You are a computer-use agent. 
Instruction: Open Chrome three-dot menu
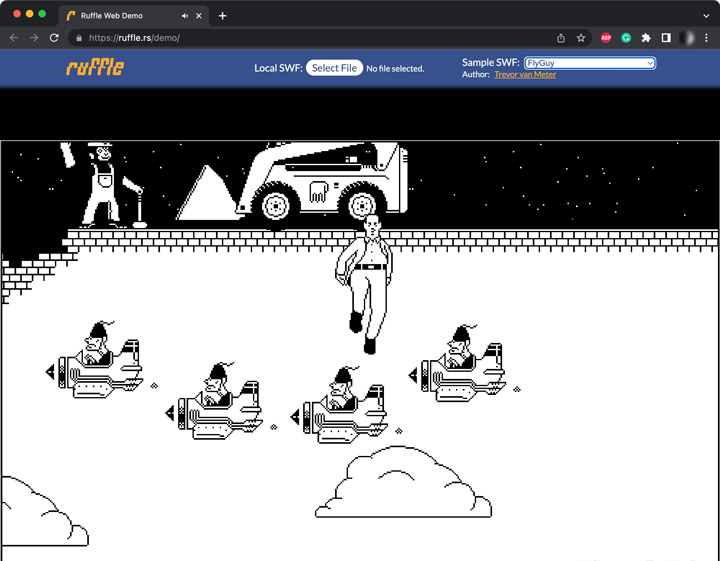[x=706, y=38]
